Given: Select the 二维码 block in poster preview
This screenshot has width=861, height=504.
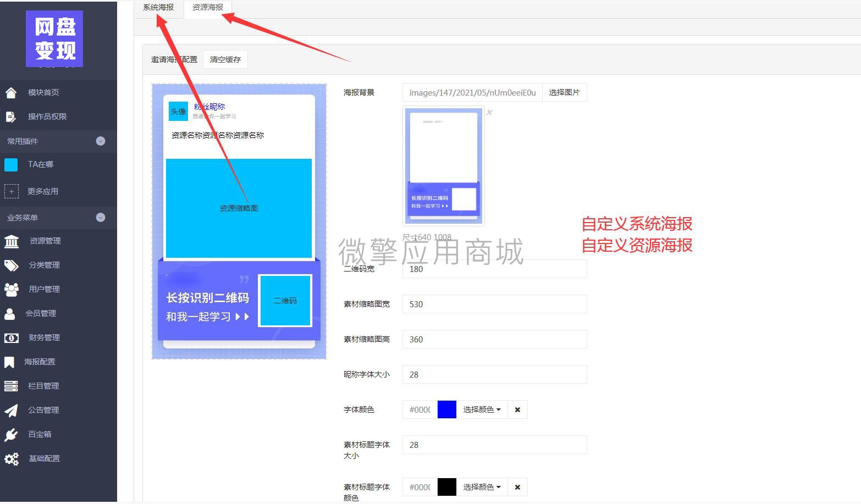Looking at the screenshot, I should click(x=285, y=301).
